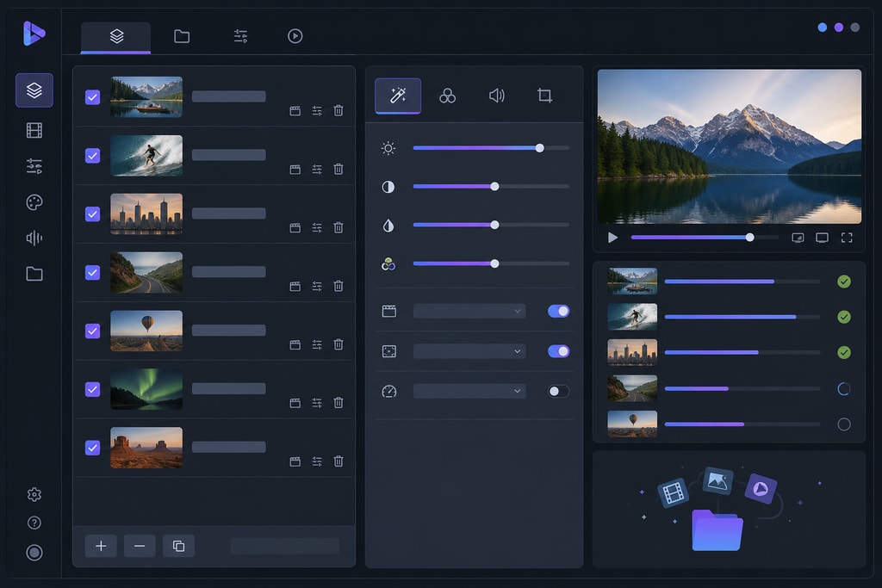Click the loading spinner on coastal road queue row
Viewport: 882px width, 588px height.
coord(844,388)
